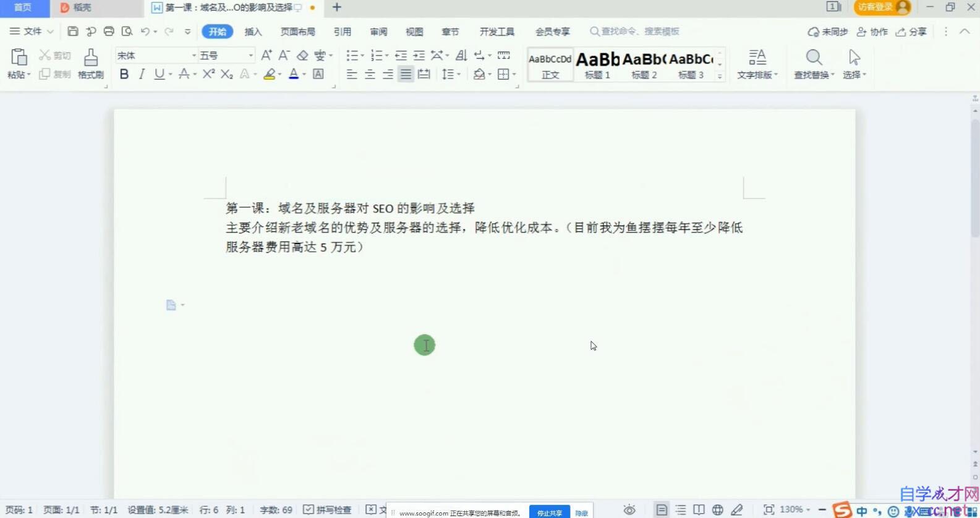Toggle left text alignment
This screenshot has height=518, width=980.
352,74
